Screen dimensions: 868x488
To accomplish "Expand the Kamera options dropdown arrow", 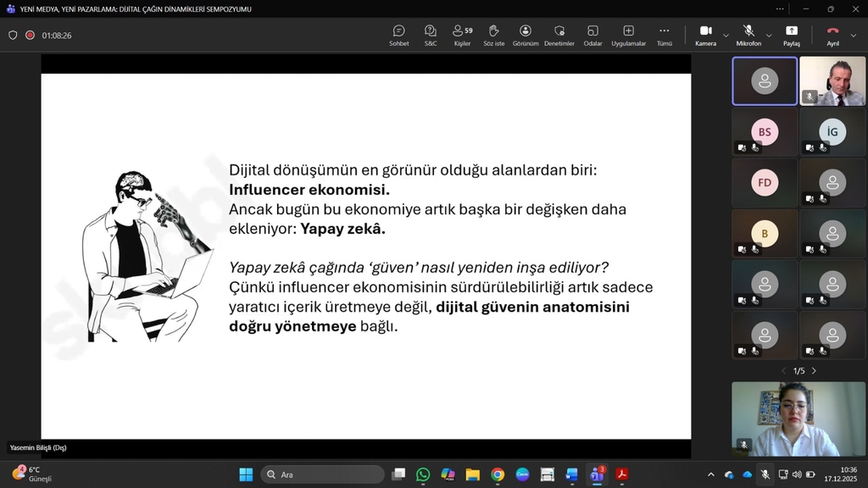I will (x=726, y=36).
